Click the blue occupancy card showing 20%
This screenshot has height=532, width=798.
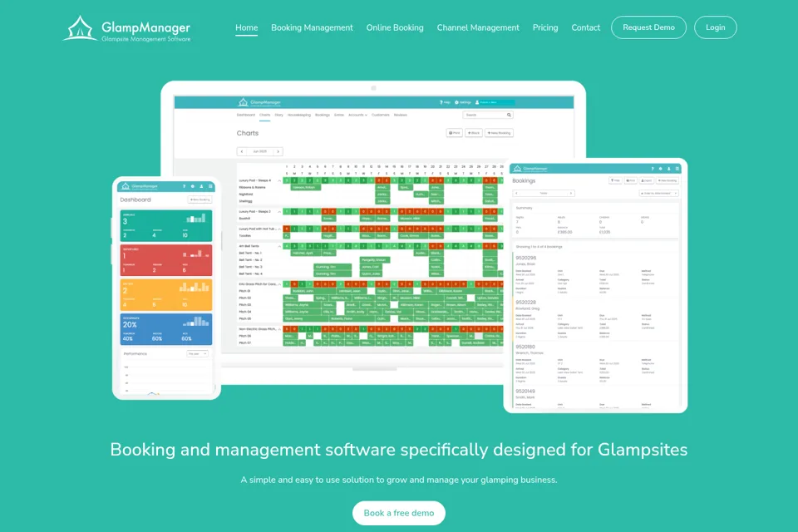click(166, 329)
